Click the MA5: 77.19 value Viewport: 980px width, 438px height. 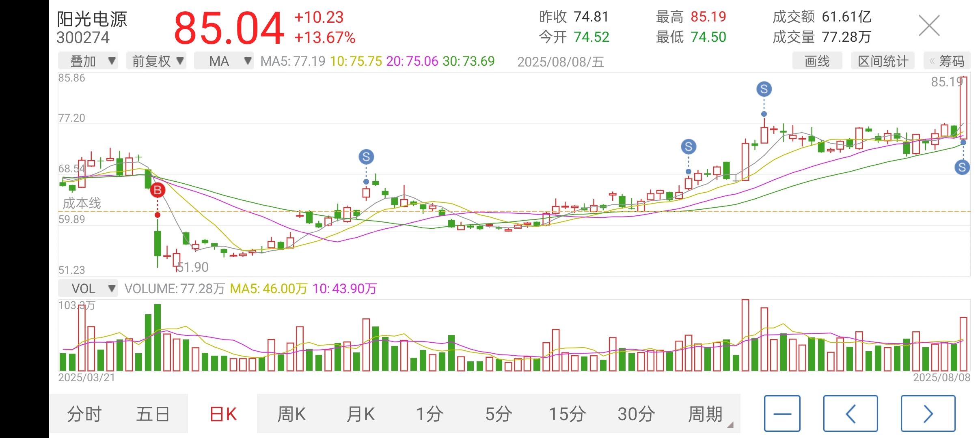click(x=293, y=61)
